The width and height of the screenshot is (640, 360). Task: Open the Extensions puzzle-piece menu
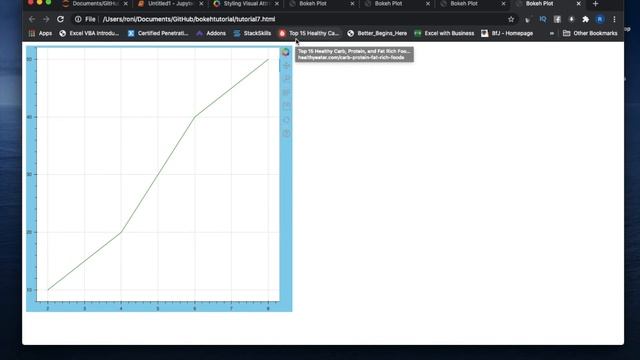tap(585, 19)
